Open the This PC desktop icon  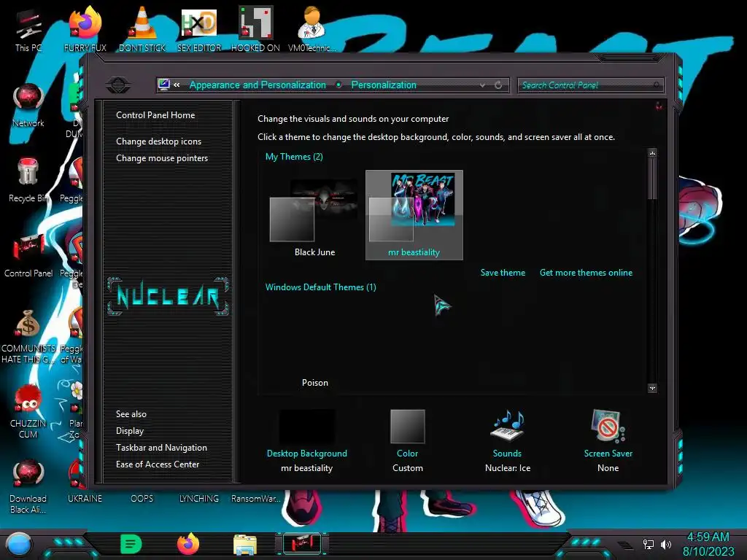tap(28, 29)
